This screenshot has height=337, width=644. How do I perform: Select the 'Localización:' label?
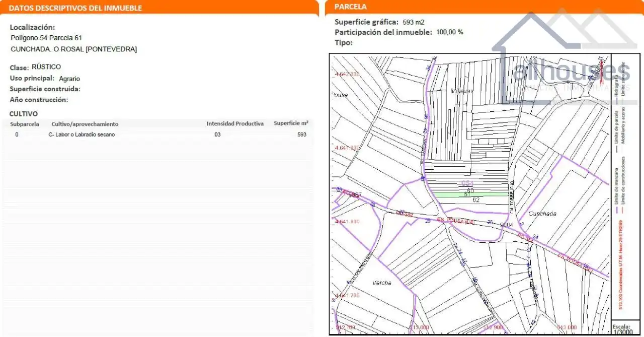pyautogui.click(x=32, y=27)
